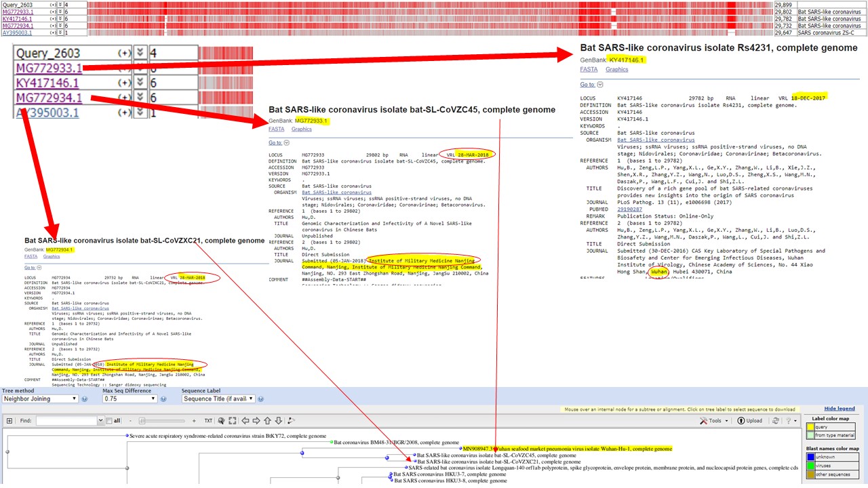Click the refresh icon beside Upload
868x488 pixels.
click(x=776, y=421)
